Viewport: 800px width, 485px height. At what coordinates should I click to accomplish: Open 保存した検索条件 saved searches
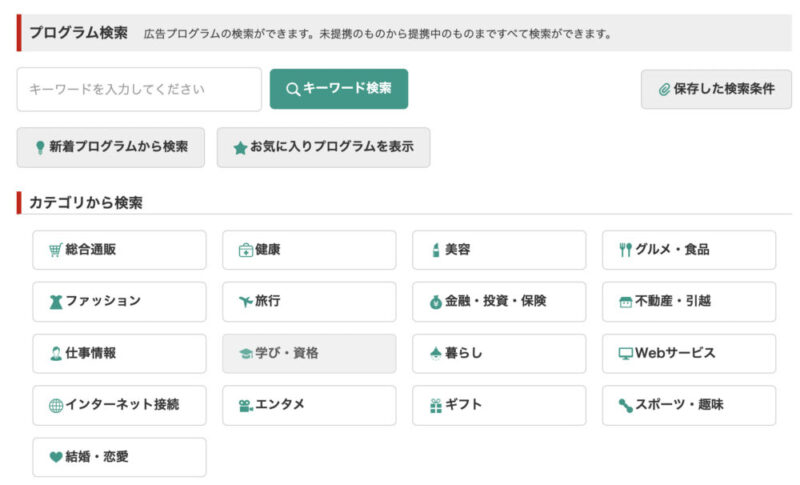(716, 89)
